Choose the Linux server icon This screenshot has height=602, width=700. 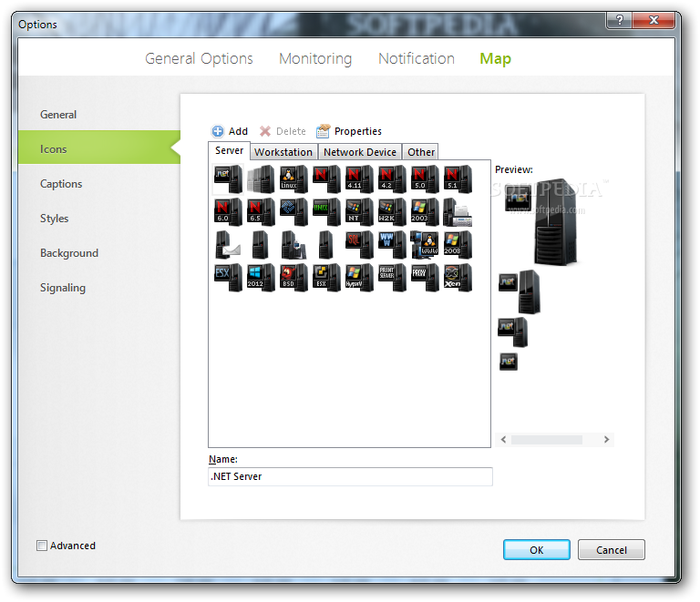[x=293, y=179]
